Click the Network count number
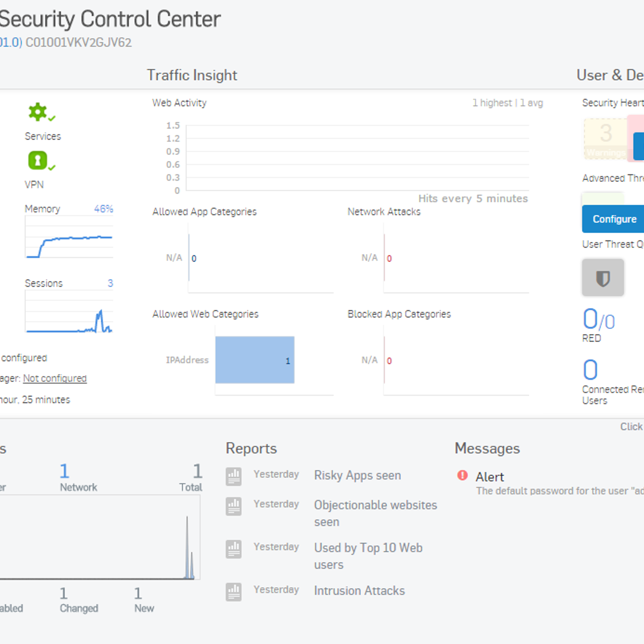Viewport: 644px width, 644px height. 64,471
